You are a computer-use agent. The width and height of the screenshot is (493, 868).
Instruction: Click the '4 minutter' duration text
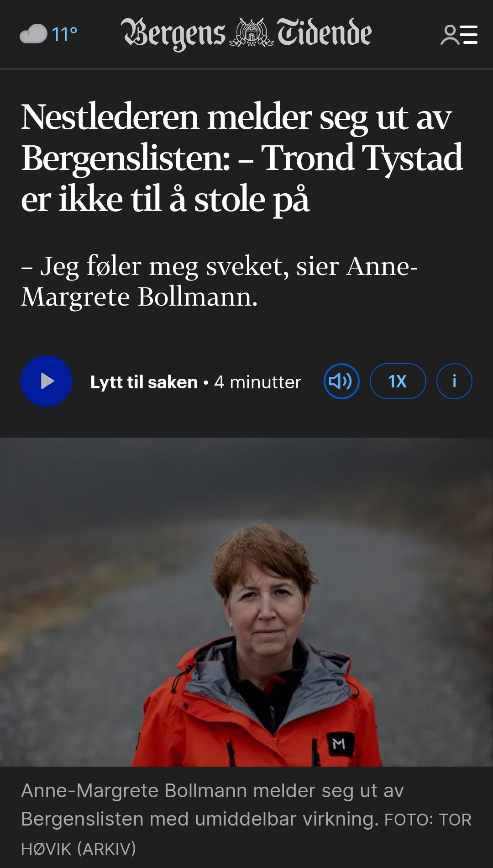(x=257, y=382)
